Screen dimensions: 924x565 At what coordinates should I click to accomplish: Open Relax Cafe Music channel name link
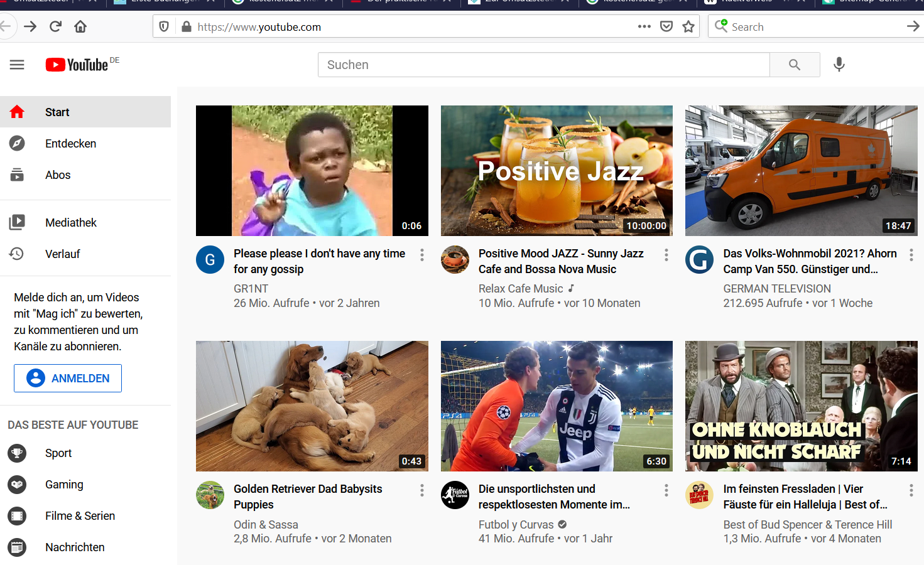521,288
